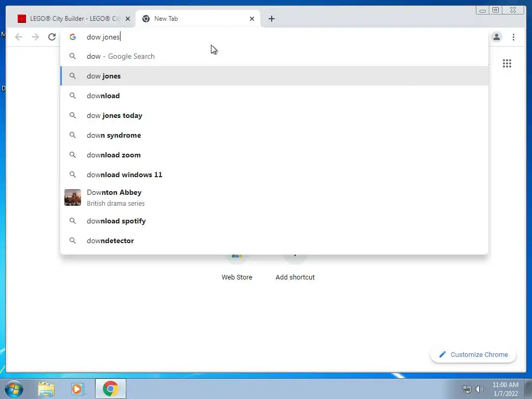Click search icon beside 'download spotify'

pyautogui.click(x=73, y=221)
